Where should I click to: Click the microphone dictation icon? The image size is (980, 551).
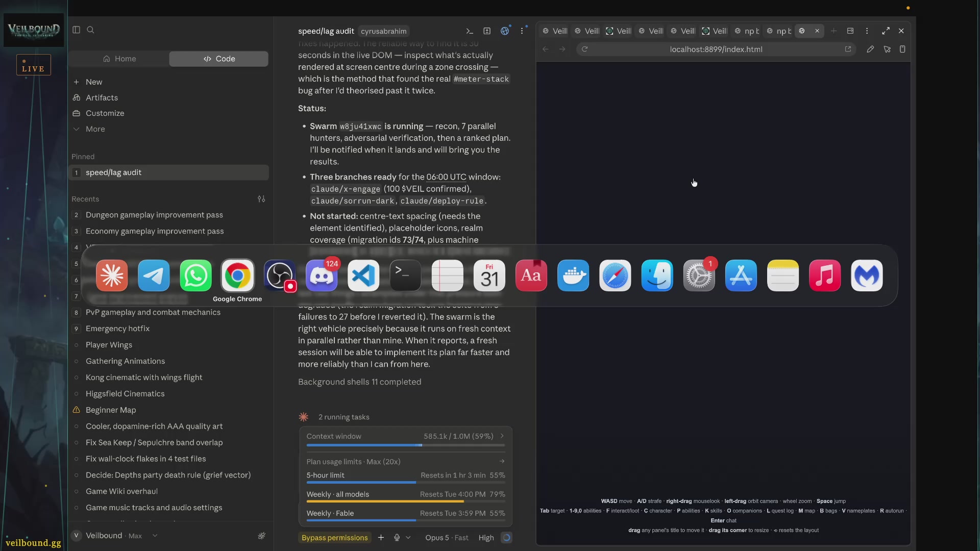(397, 537)
